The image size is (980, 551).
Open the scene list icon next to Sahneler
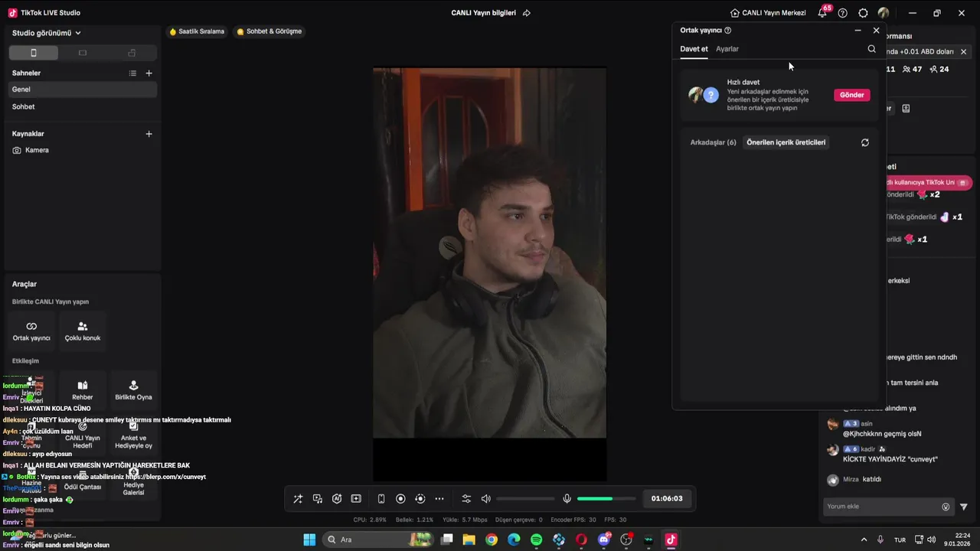click(x=132, y=73)
